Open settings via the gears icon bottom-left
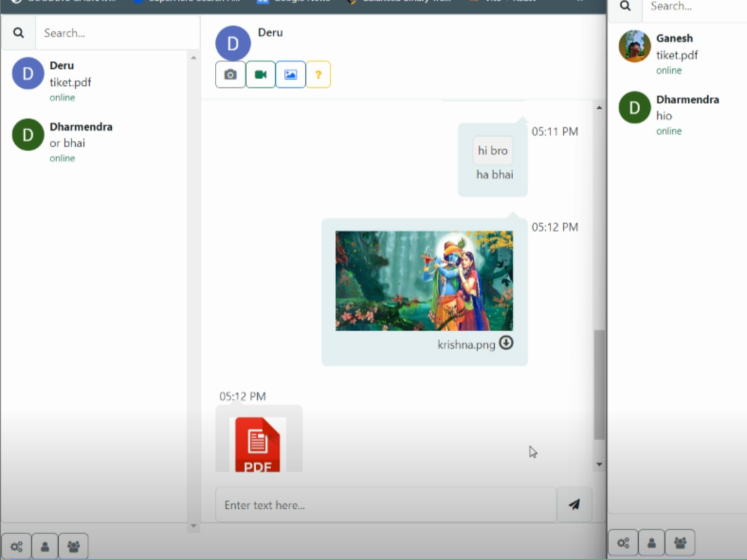Viewport: 747px width, 560px height. pos(16,545)
